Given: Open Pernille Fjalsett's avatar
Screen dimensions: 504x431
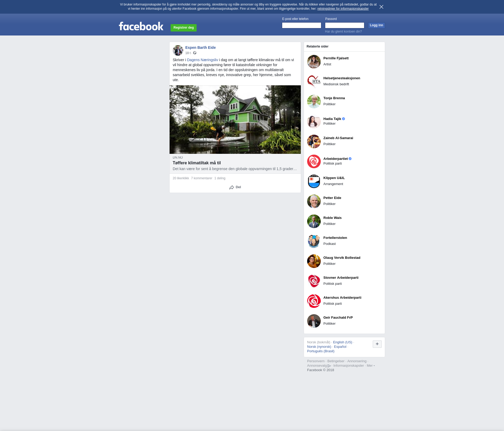Looking at the screenshot, I should 314,62.
